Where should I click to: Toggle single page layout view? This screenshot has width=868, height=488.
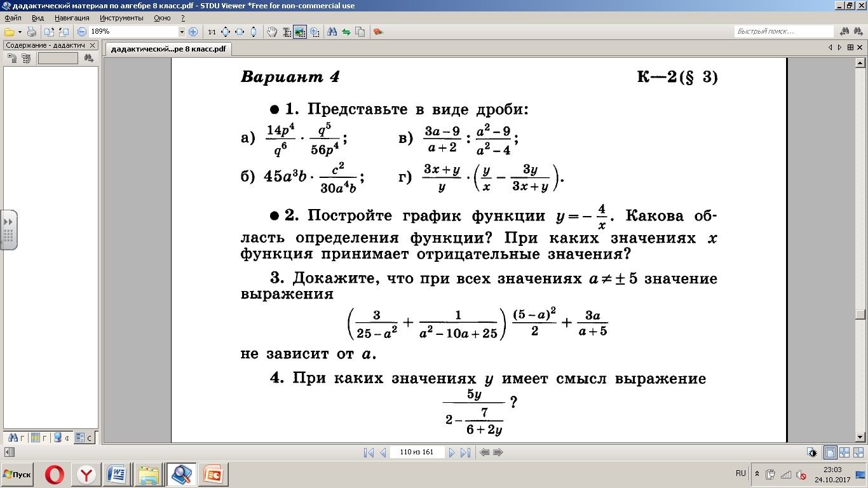830,452
